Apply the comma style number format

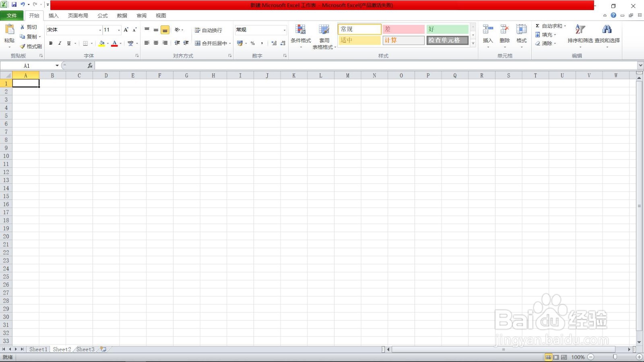(x=262, y=43)
